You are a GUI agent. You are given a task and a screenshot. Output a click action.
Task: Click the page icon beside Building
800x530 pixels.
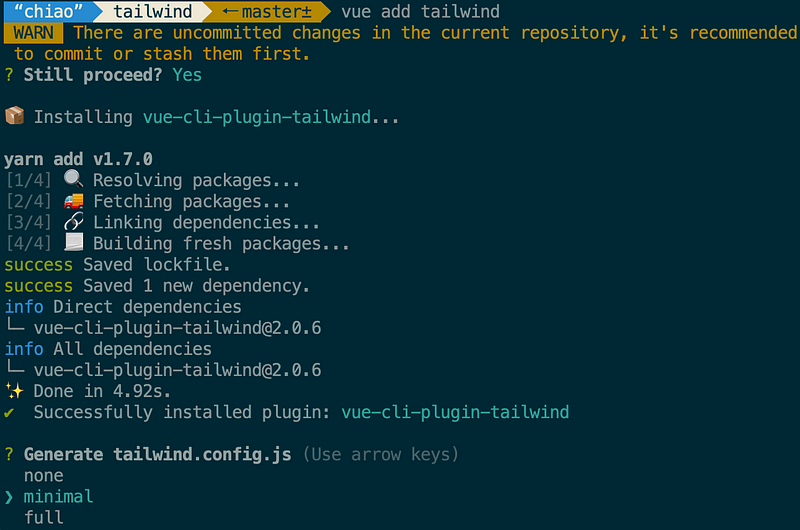click(x=72, y=244)
